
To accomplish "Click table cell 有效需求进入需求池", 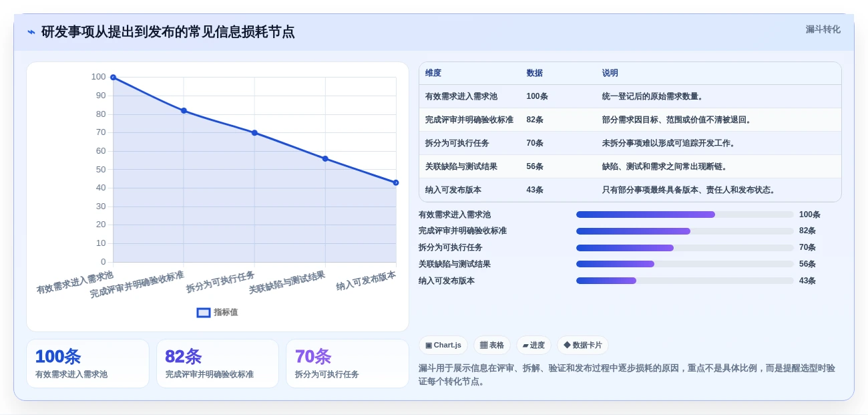I will pyautogui.click(x=461, y=96).
